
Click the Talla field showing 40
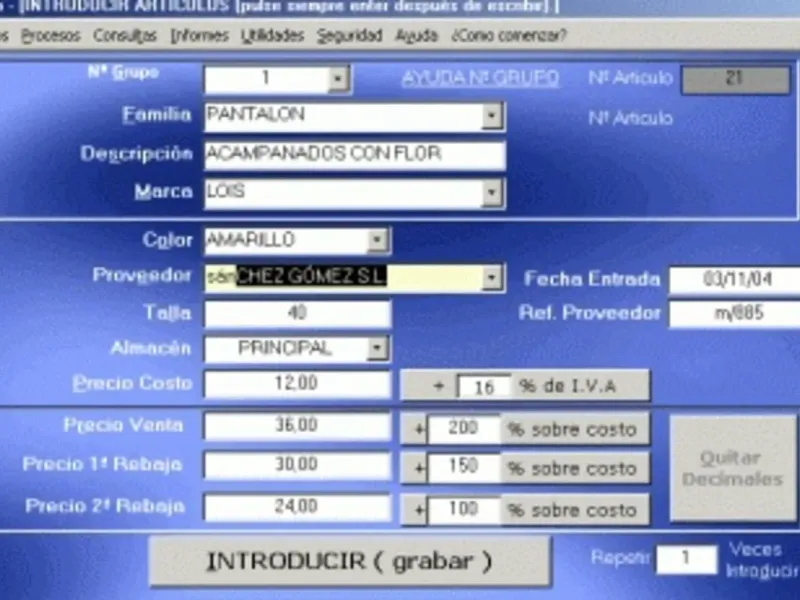(x=297, y=313)
